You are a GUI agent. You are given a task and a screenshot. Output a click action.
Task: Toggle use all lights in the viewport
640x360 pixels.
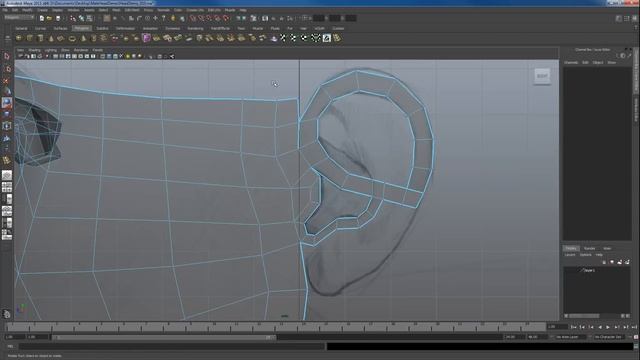click(x=128, y=56)
